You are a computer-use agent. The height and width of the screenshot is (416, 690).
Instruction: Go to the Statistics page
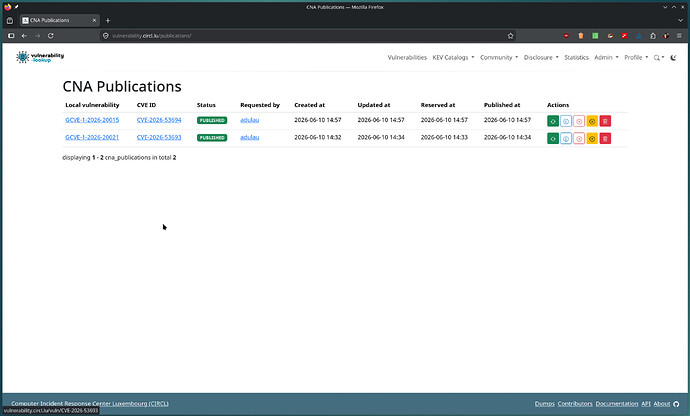pyautogui.click(x=576, y=58)
